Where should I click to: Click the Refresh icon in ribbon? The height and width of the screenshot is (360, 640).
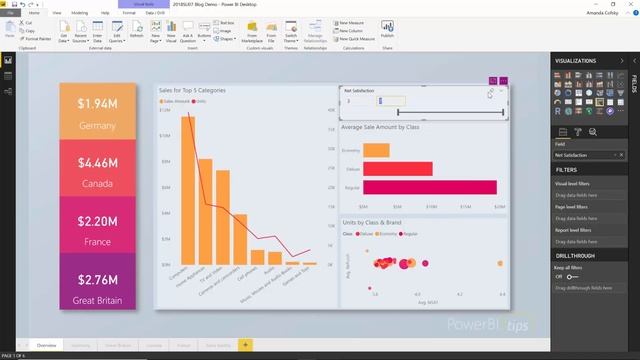coord(136,30)
